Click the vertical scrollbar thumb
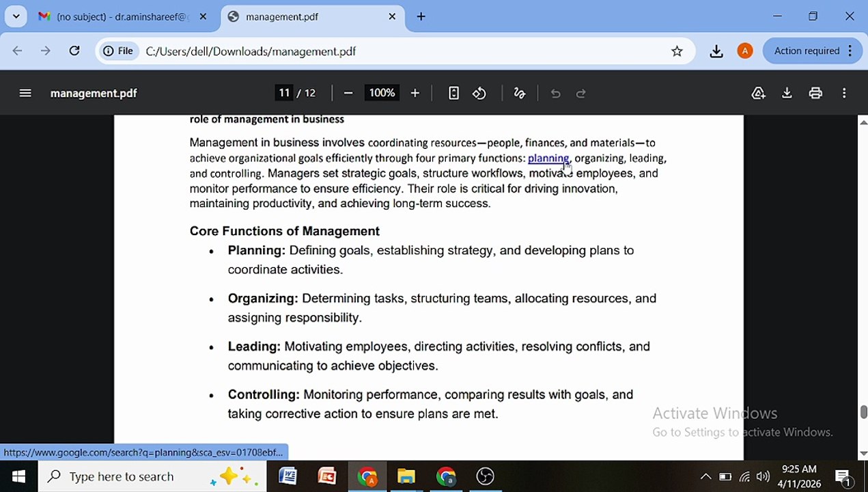The height and width of the screenshot is (492, 868). tap(863, 412)
